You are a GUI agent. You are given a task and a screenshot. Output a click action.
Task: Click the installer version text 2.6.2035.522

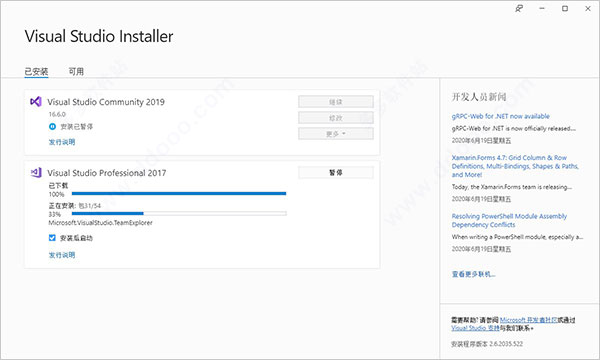(x=506, y=344)
